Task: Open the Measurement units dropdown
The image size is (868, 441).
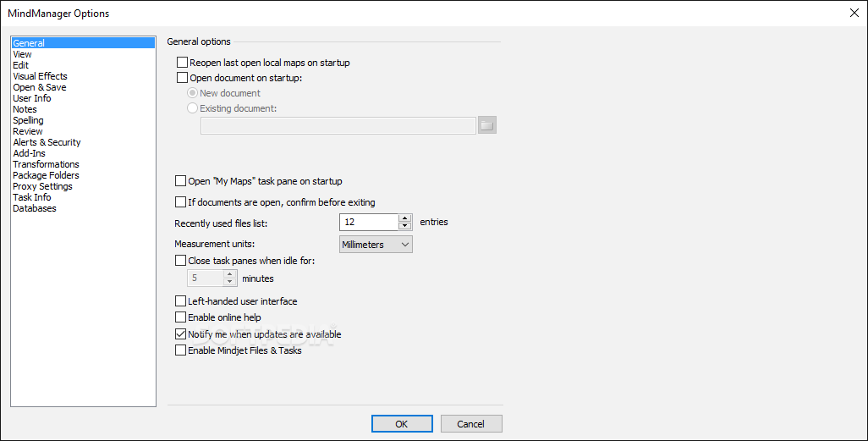Action: pyautogui.click(x=376, y=245)
